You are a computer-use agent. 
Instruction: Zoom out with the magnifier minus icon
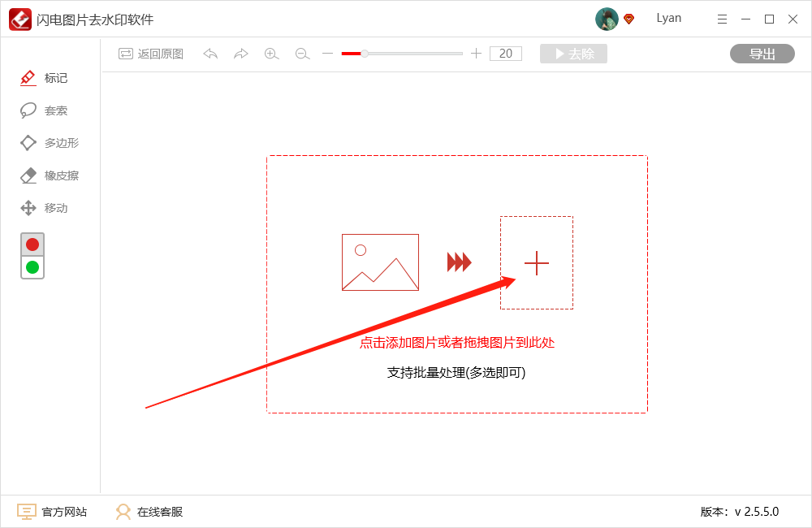coord(302,54)
